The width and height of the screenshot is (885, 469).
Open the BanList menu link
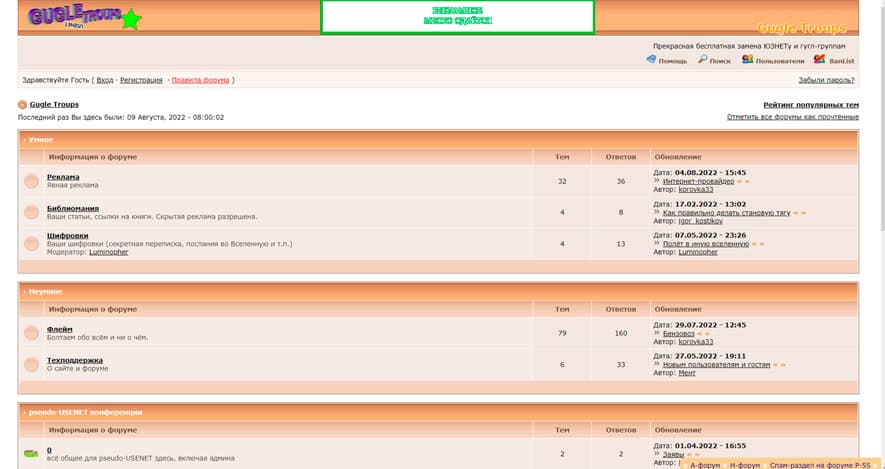pos(842,61)
